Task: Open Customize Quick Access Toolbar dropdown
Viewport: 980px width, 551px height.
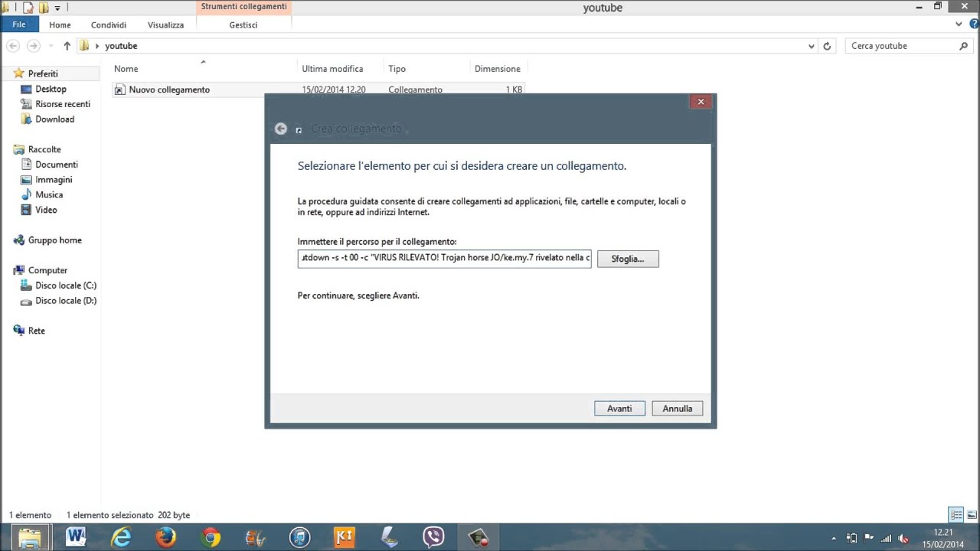Action: click(57, 8)
